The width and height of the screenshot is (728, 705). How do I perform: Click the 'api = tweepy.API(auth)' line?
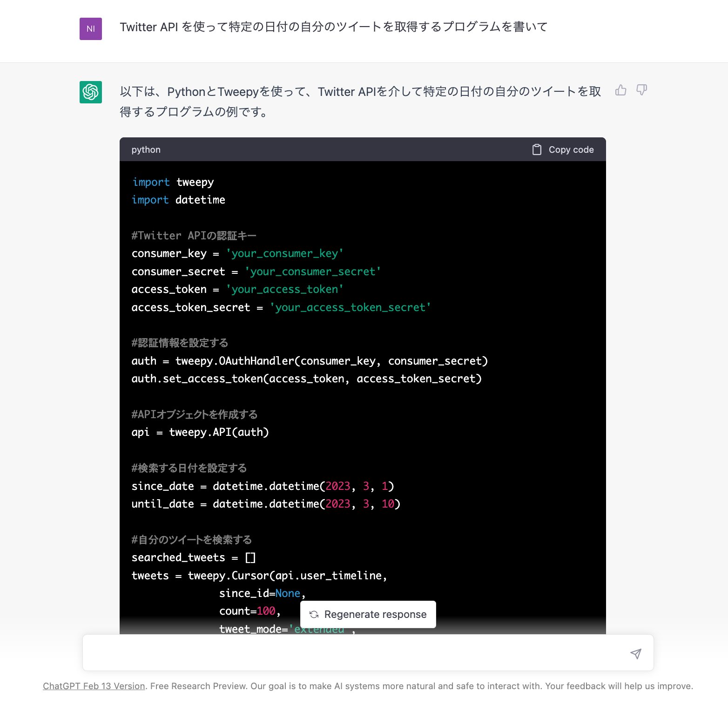tap(200, 432)
